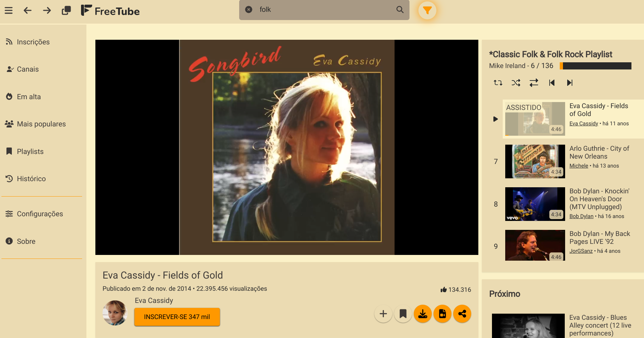Viewport: 644px width, 338px height.
Task: Open change media formats dropdown
Action: point(442,314)
